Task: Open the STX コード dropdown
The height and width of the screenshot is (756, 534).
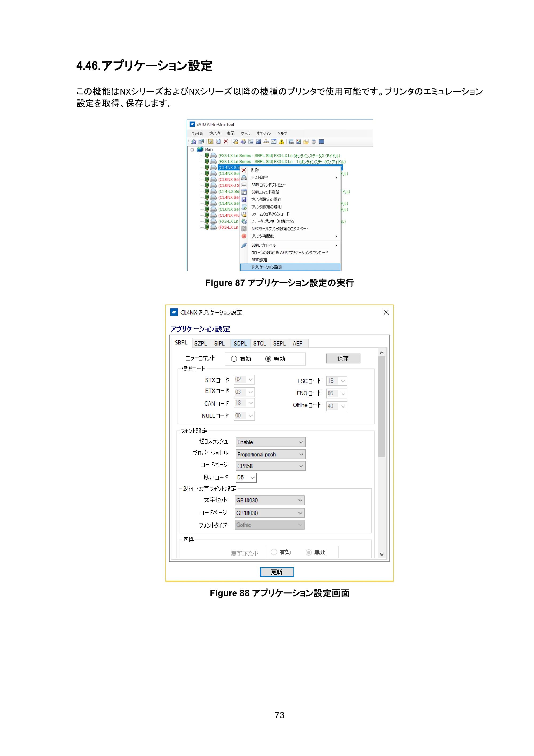Action: tap(244, 379)
